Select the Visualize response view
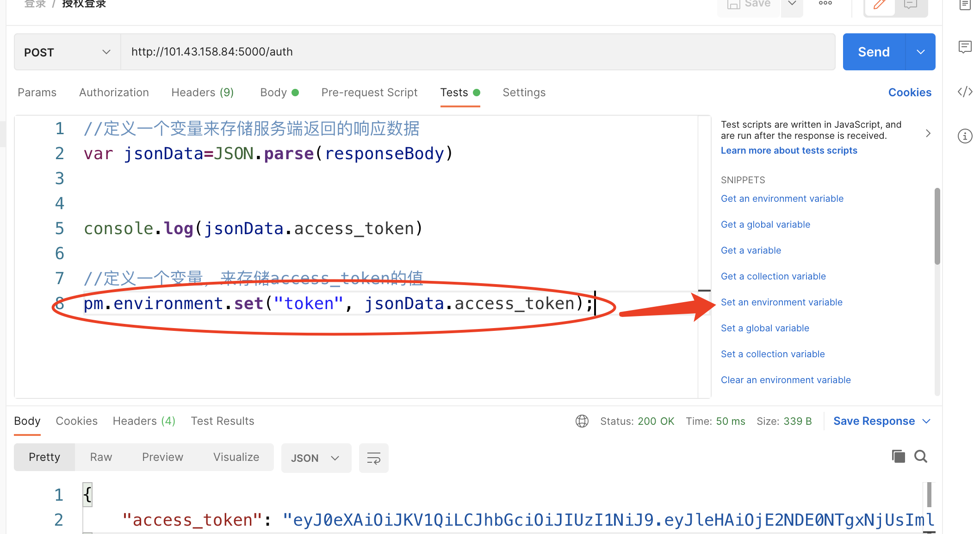The width and height of the screenshot is (980, 534). click(236, 457)
